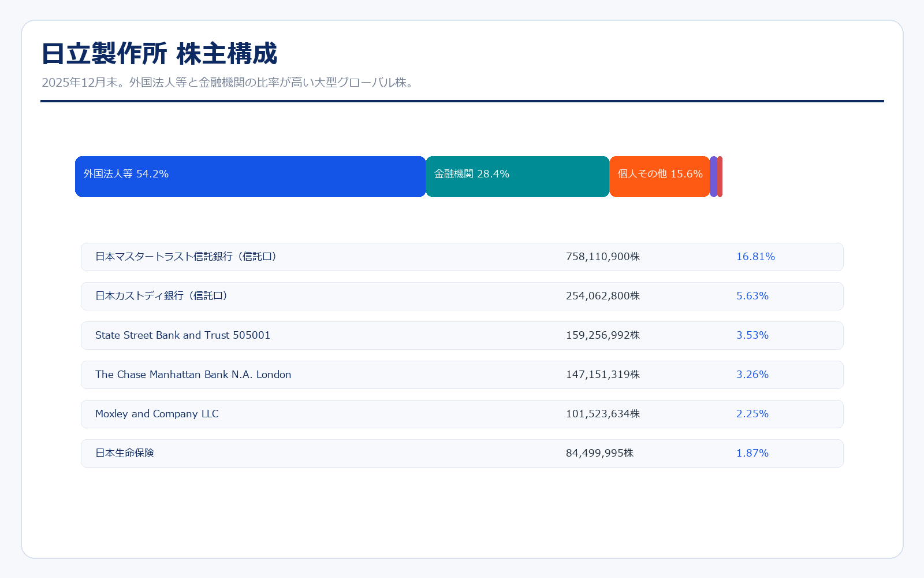The width and height of the screenshot is (924, 578).
Task: Click the 16.81% ownership value
Action: [755, 257]
